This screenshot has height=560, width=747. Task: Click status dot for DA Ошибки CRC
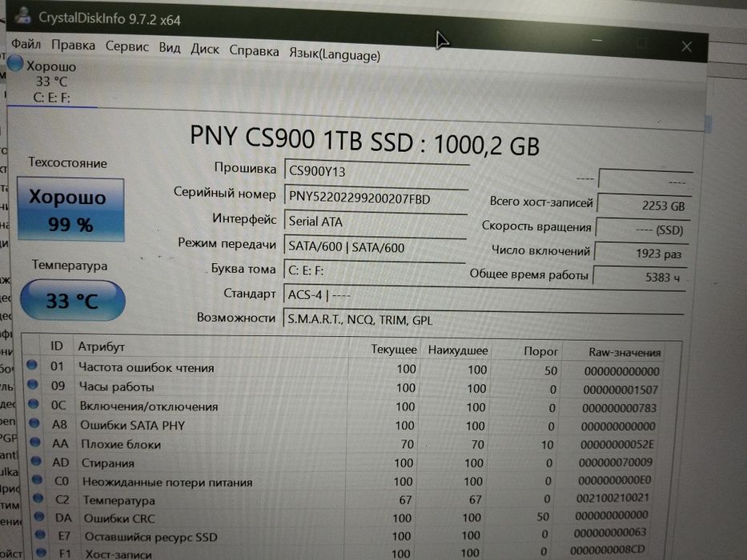(x=39, y=516)
